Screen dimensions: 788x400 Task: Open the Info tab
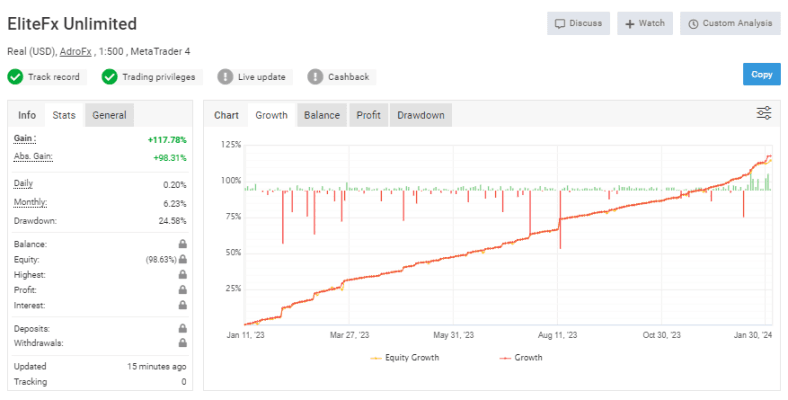(x=27, y=115)
